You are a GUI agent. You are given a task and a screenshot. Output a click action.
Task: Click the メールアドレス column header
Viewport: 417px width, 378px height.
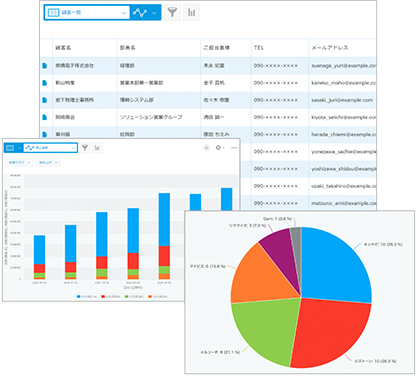pos(330,48)
